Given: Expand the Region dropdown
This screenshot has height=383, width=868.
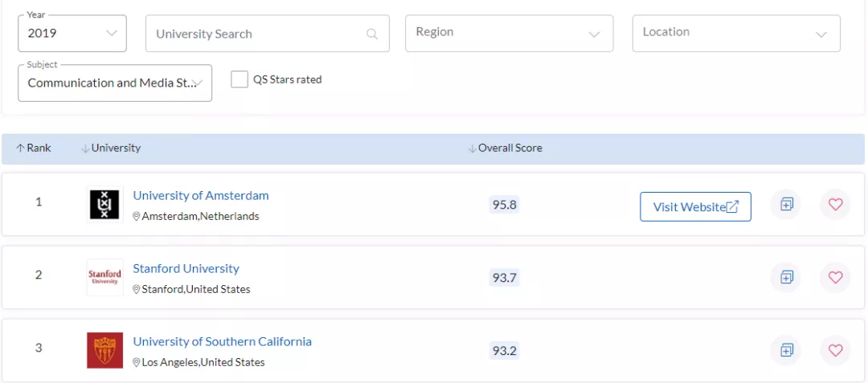Looking at the screenshot, I should pyautogui.click(x=509, y=33).
